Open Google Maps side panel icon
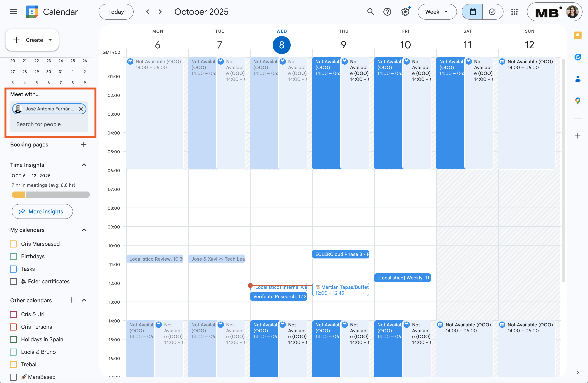 pos(578,101)
